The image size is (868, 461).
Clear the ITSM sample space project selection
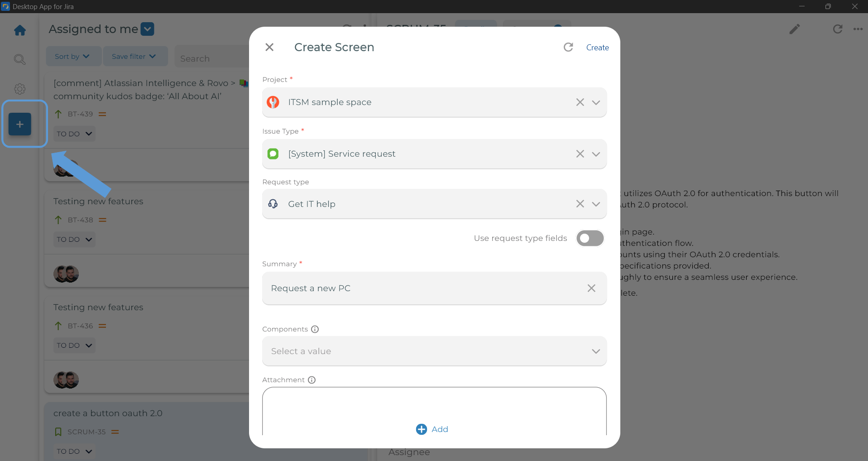(x=580, y=102)
